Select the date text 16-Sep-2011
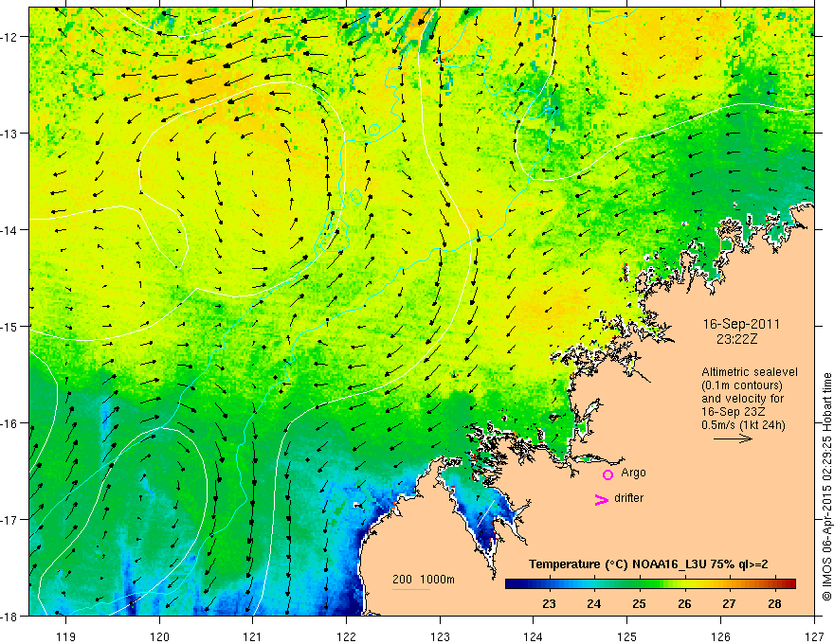 point(741,324)
